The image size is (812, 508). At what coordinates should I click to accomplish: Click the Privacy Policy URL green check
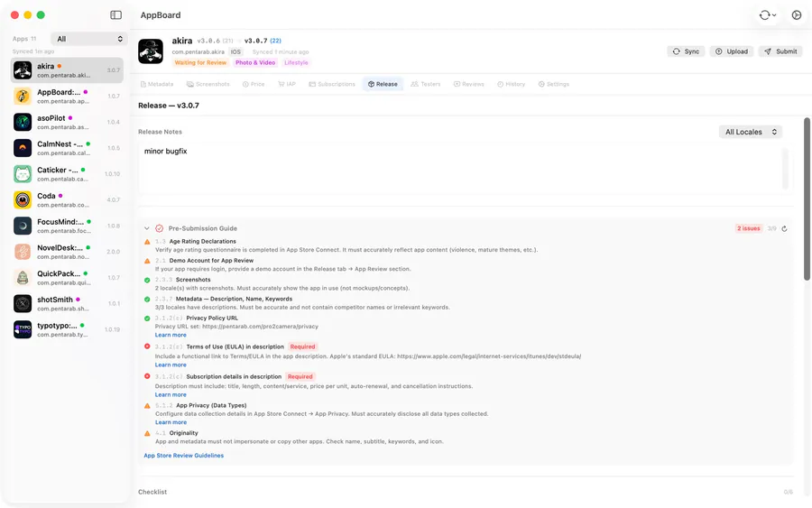(x=147, y=319)
